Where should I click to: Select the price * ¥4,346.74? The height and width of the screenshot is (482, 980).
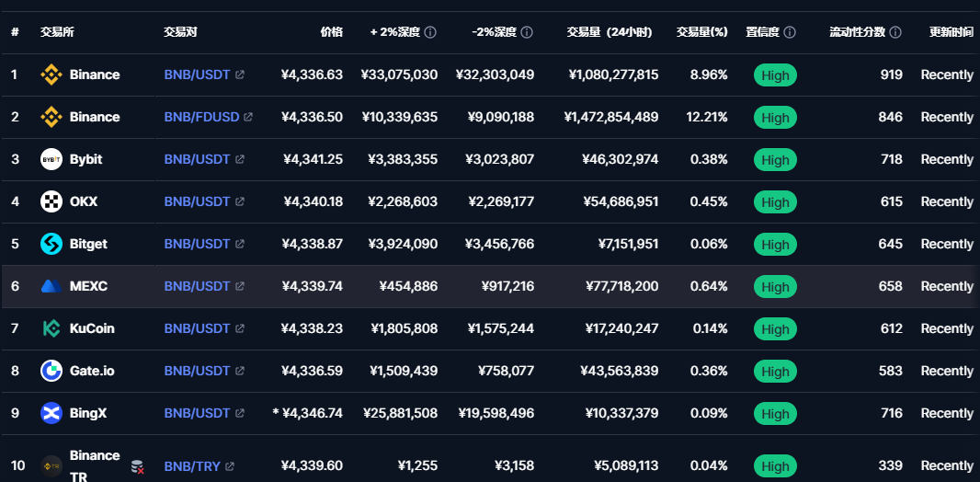[307, 413]
